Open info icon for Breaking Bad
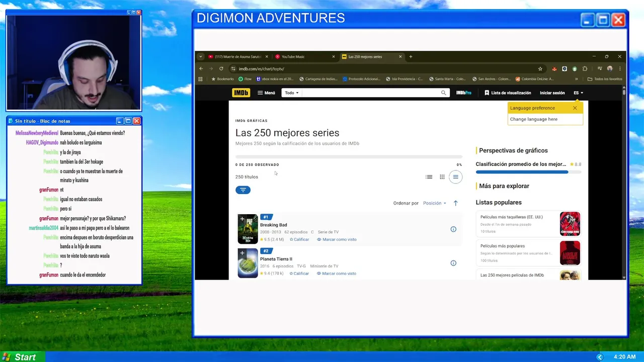The width and height of the screenshot is (644, 362). pyautogui.click(x=453, y=229)
